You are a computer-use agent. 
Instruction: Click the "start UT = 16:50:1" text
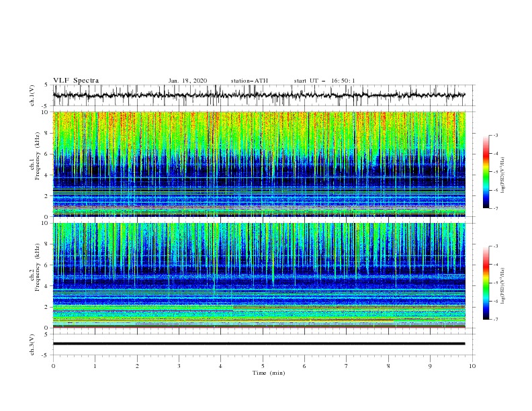tap(324, 81)
